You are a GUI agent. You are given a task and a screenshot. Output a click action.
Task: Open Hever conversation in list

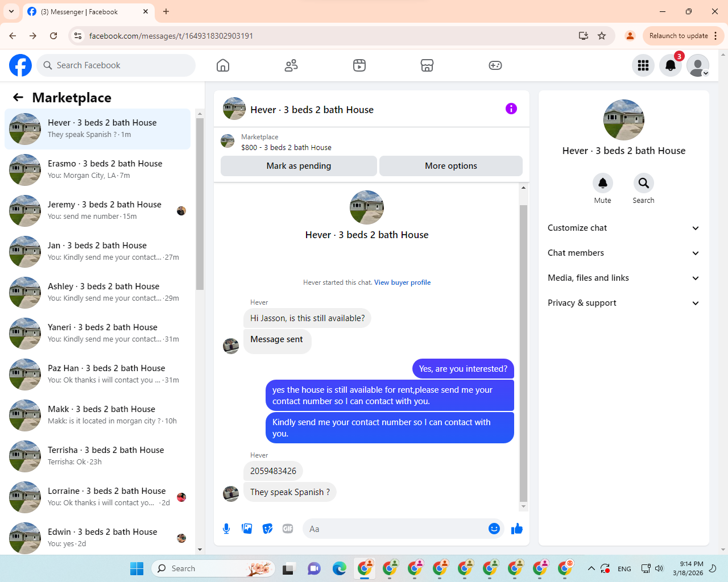[x=97, y=129]
